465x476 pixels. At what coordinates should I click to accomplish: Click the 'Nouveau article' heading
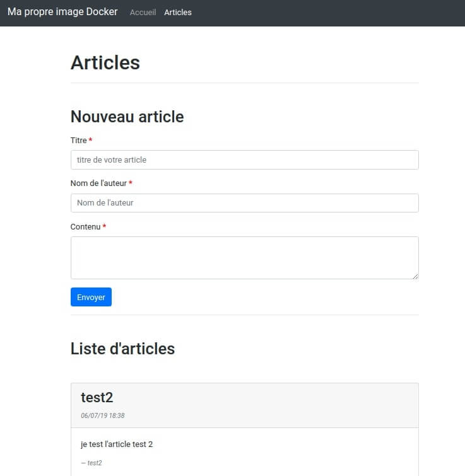[127, 117]
